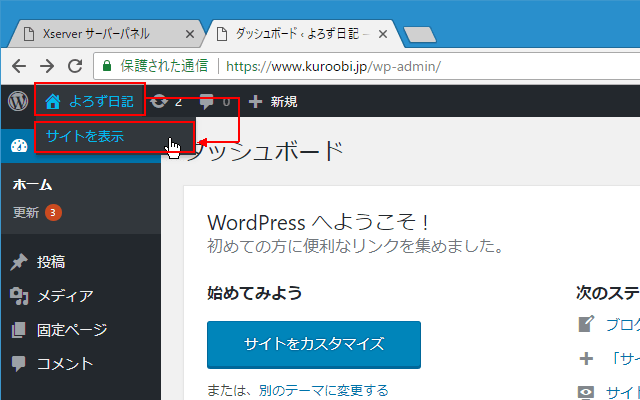This screenshot has height=400, width=640.
Task: Open the 投稿 menu
Action: point(51,262)
